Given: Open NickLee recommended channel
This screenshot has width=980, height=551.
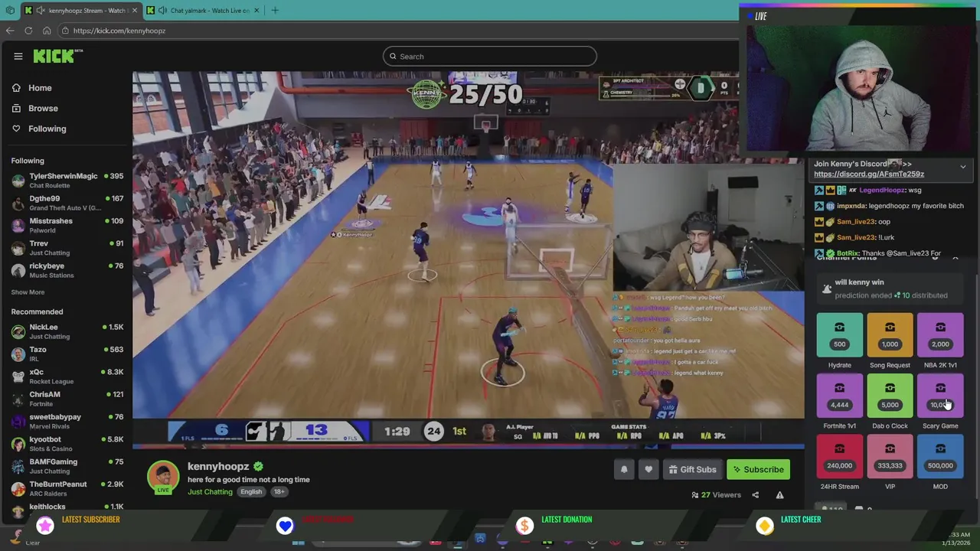Looking at the screenshot, I should [67, 331].
